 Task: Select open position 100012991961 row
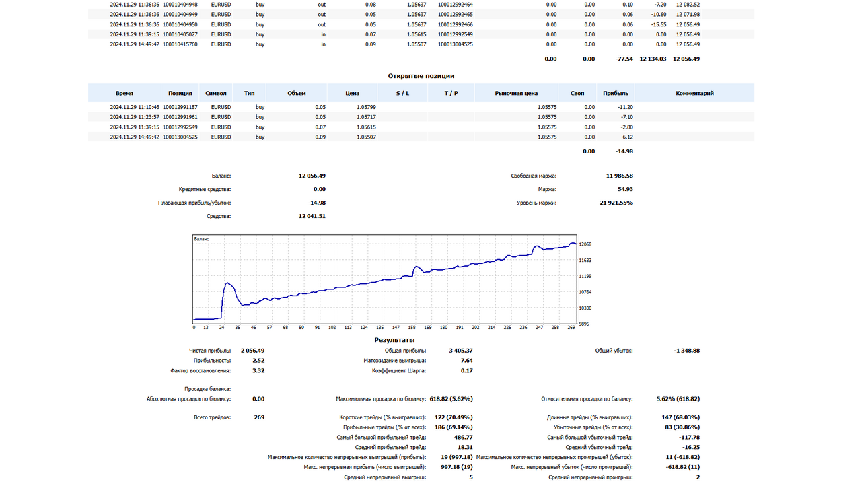421,116
